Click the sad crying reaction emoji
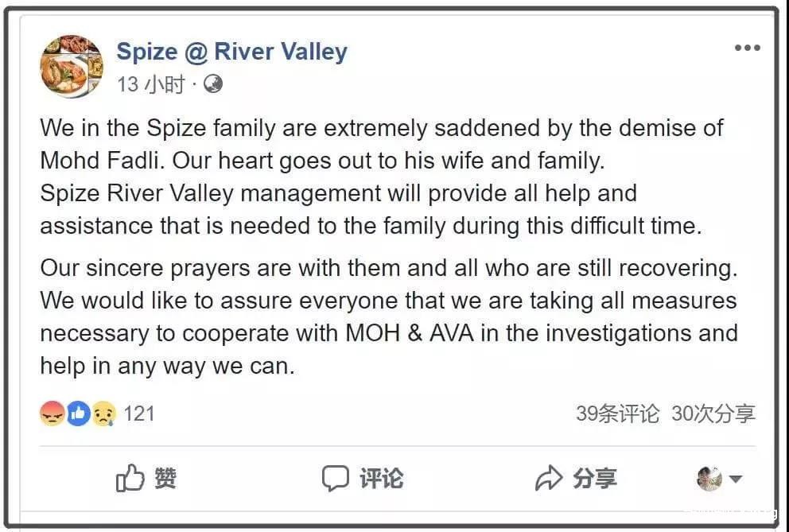 tap(103, 414)
